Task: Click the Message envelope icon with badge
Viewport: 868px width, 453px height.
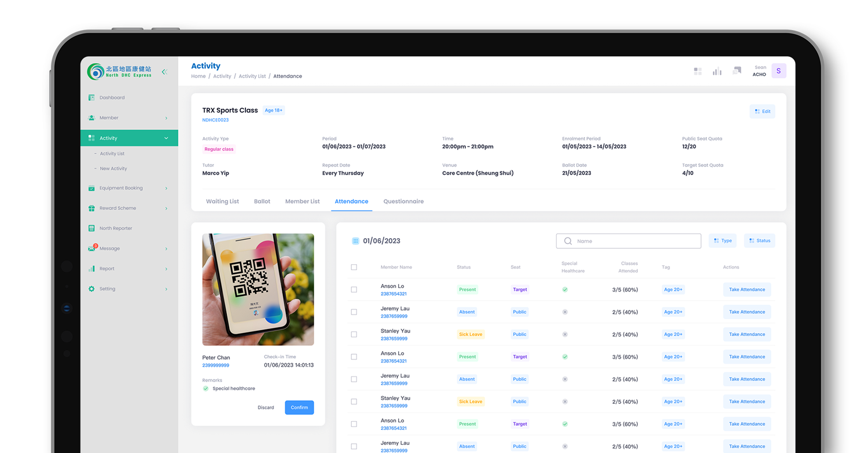Action: (x=92, y=248)
